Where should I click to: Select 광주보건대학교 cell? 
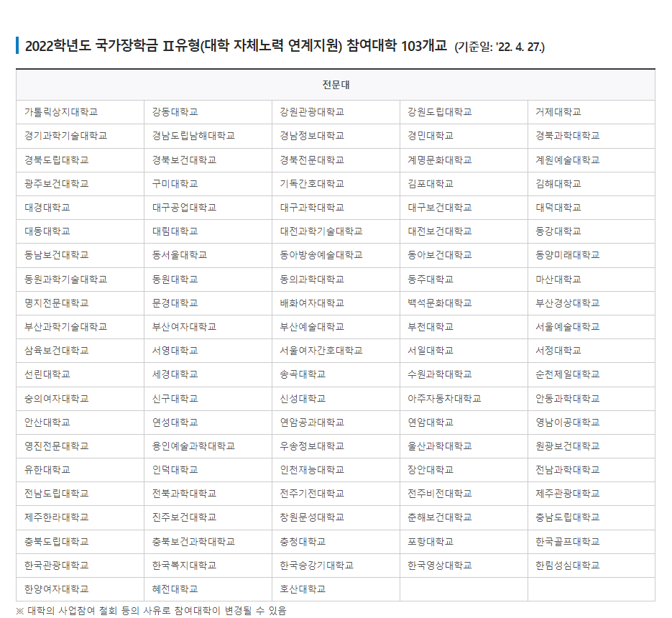click(x=80, y=184)
